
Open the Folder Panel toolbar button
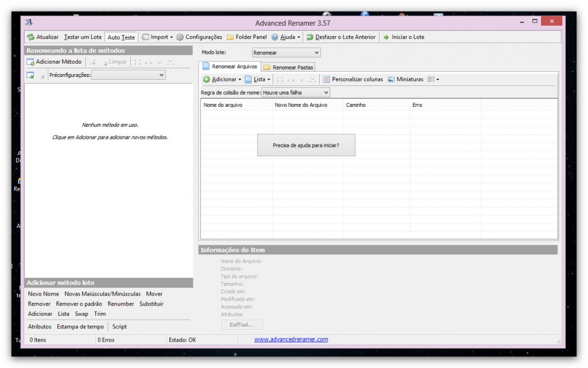click(247, 37)
